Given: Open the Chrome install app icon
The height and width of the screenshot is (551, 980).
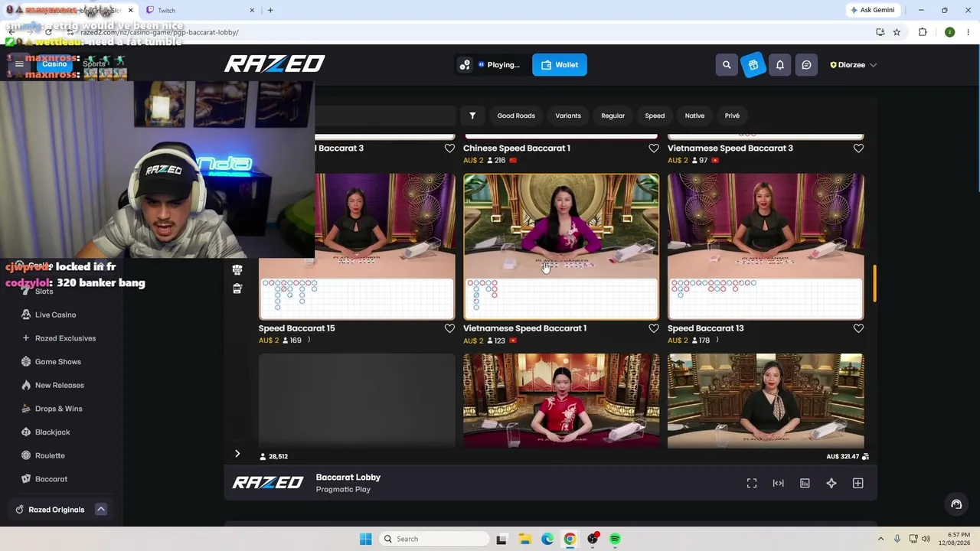Looking at the screenshot, I should click(x=880, y=32).
